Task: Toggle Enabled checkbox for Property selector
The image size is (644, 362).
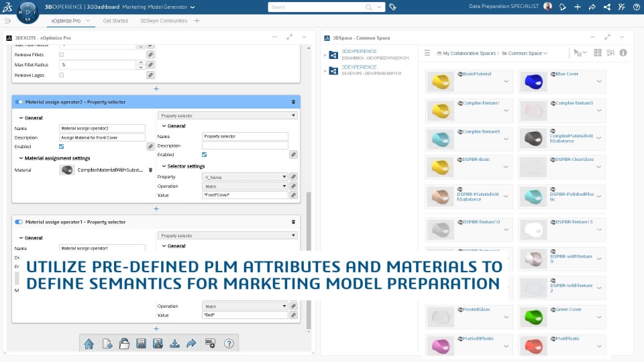Action: click(x=204, y=155)
